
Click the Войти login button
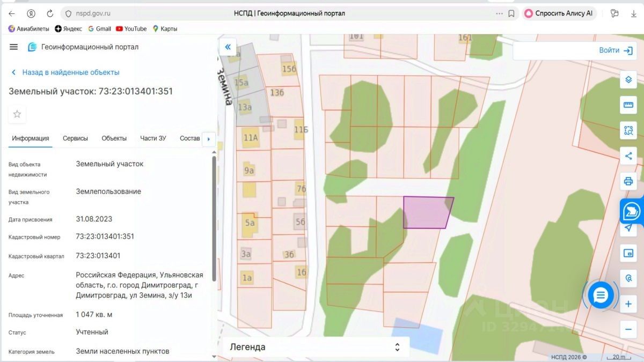tap(616, 50)
